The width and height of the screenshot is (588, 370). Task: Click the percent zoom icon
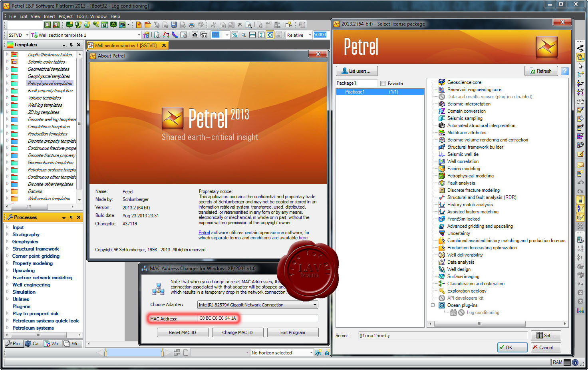pos(235,35)
